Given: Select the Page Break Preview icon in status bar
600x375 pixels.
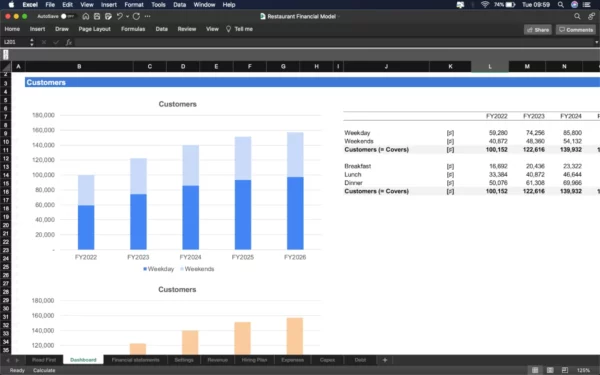Looking at the screenshot, I should [565, 370].
